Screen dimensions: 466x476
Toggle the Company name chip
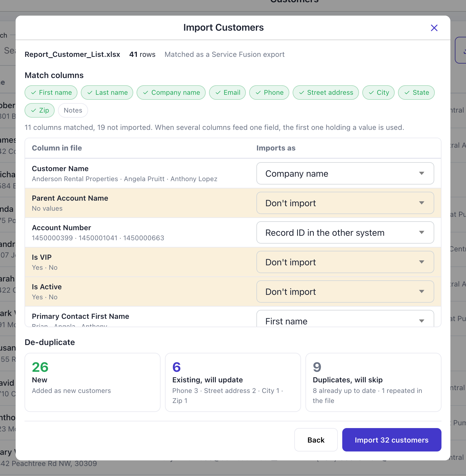[x=171, y=93]
